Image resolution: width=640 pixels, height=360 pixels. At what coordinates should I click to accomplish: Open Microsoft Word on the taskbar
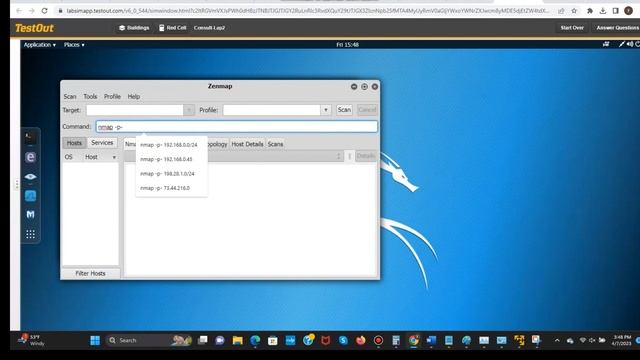pos(431,340)
